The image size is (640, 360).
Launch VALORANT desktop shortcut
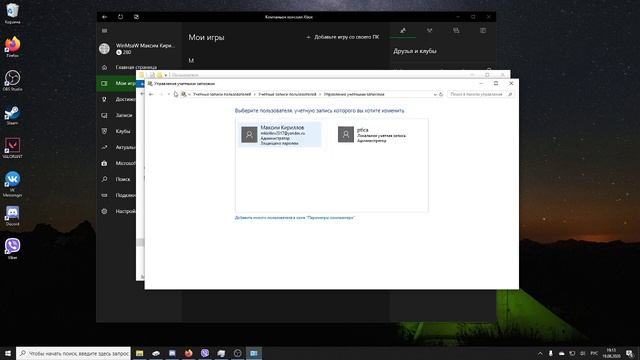(x=12, y=148)
